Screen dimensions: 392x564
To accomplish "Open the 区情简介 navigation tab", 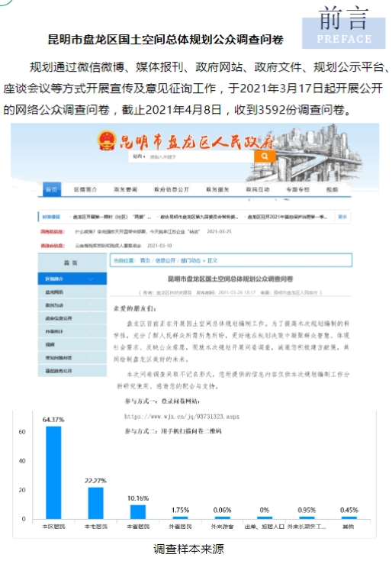I will (85, 189).
